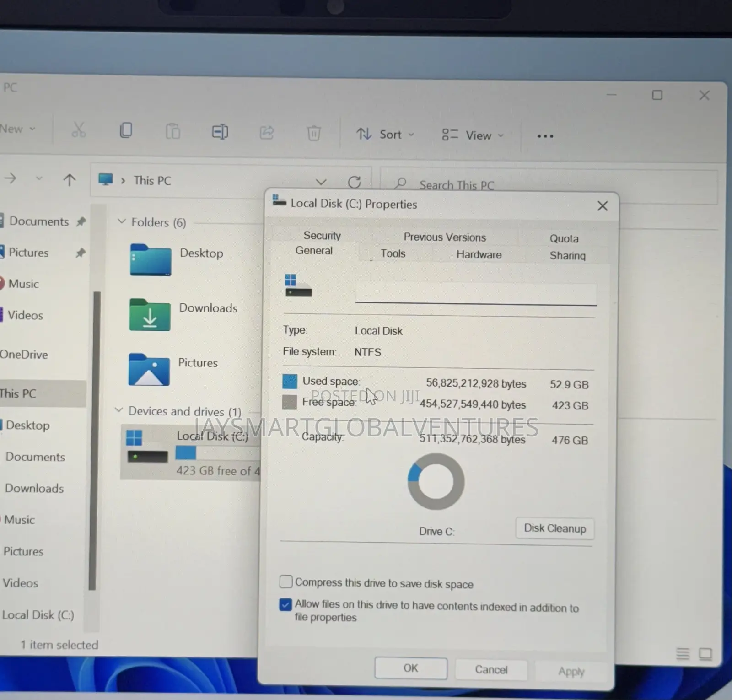Select Local Disk (C:) drive icon

147,447
